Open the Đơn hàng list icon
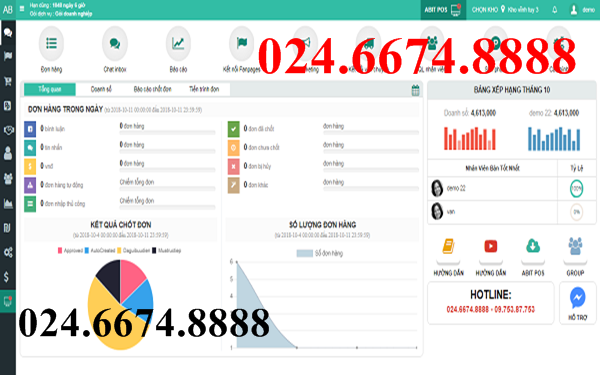Screen dimensions: 600x375 pos(51,43)
